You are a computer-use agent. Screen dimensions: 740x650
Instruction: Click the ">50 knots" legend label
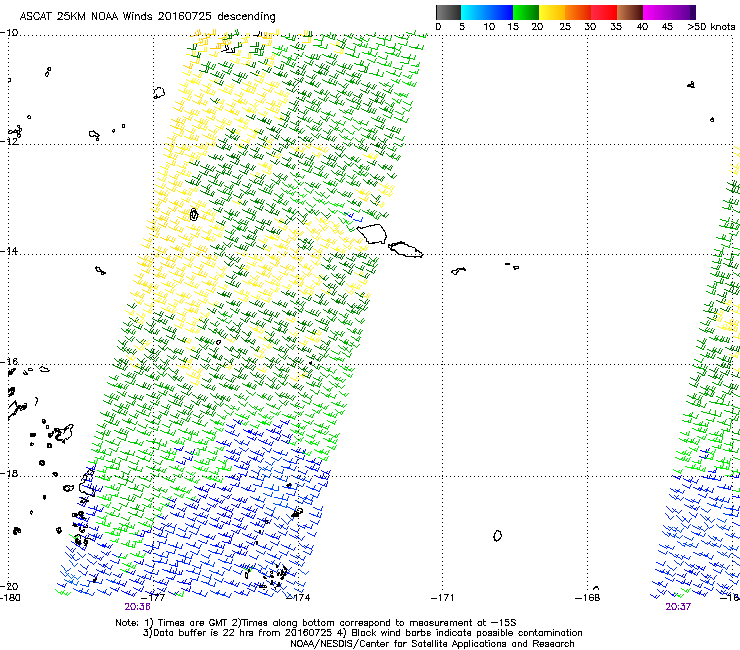pos(711,27)
